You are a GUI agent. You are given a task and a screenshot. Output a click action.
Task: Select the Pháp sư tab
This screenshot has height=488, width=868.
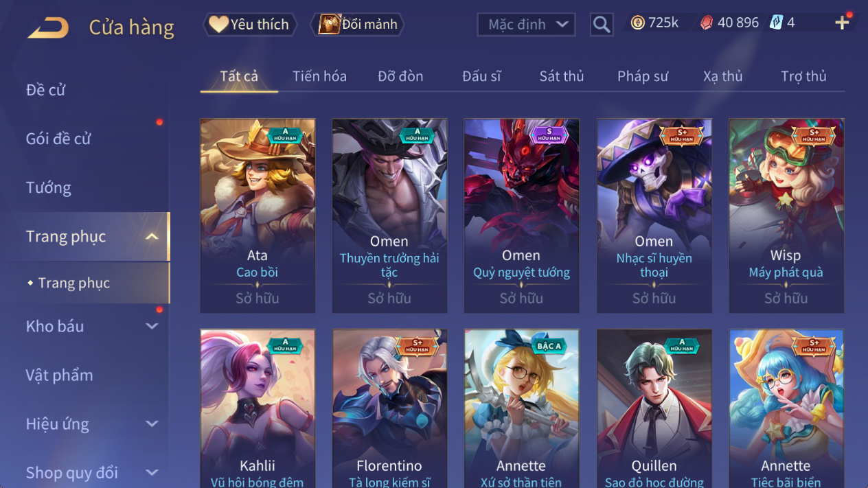[x=642, y=76]
